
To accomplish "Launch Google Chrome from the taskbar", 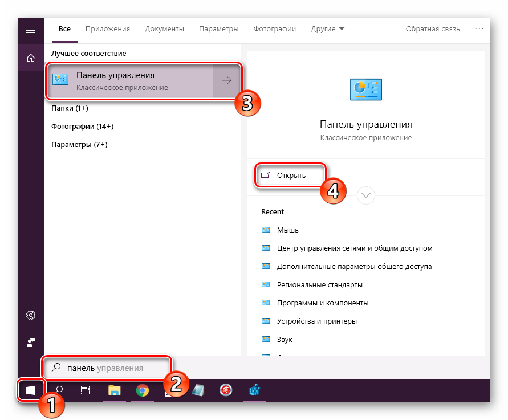I will tap(142, 390).
